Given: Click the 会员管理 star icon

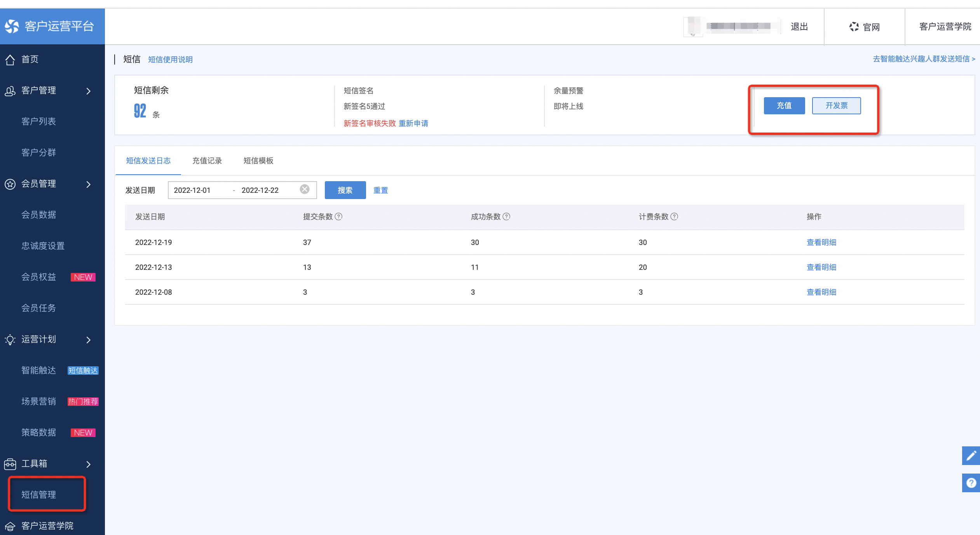Looking at the screenshot, I should coord(10,184).
